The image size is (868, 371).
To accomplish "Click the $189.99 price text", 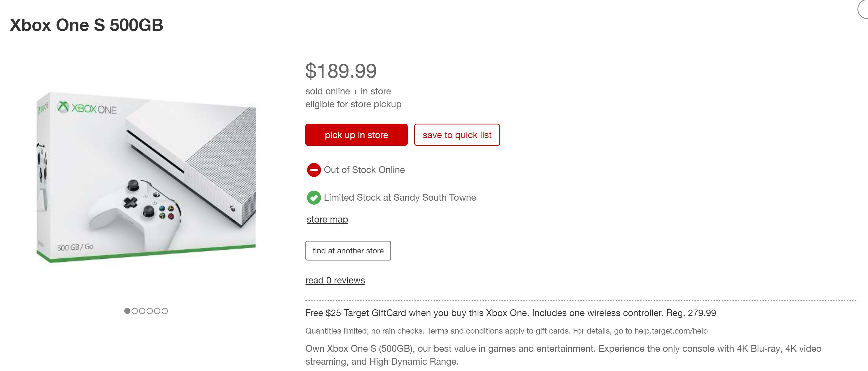I will 341,71.
